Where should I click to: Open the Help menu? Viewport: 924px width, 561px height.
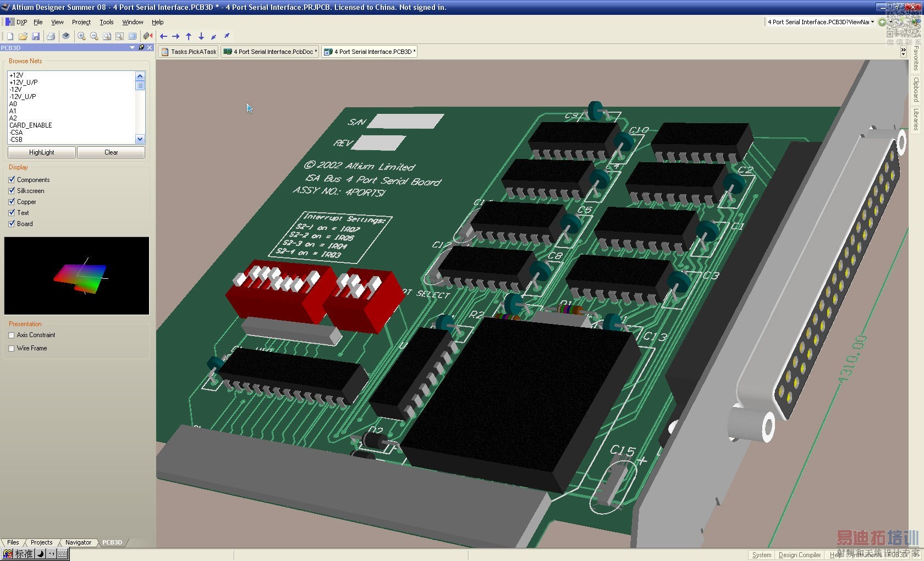[x=158, y=22]
